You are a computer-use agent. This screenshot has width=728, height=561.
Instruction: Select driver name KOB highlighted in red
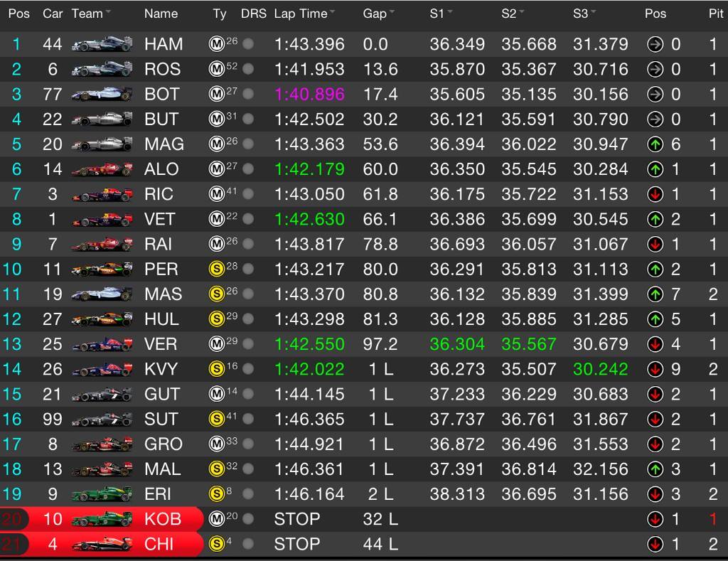pos(163,519)
